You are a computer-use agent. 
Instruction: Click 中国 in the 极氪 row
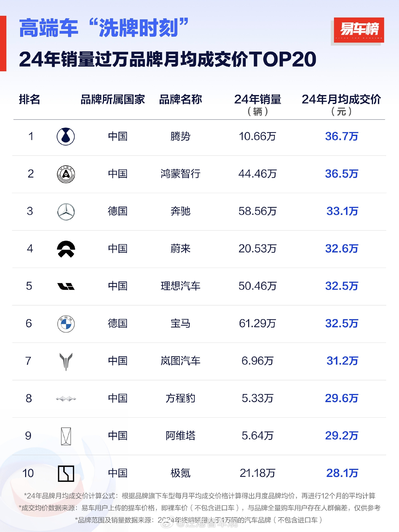tap(118, 473)
